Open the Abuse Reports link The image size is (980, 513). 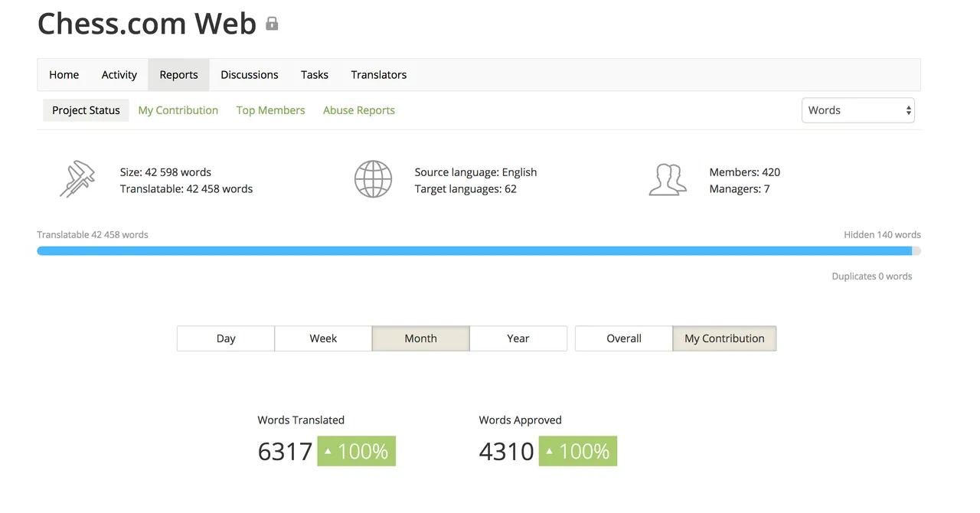(x=359, y=110)
